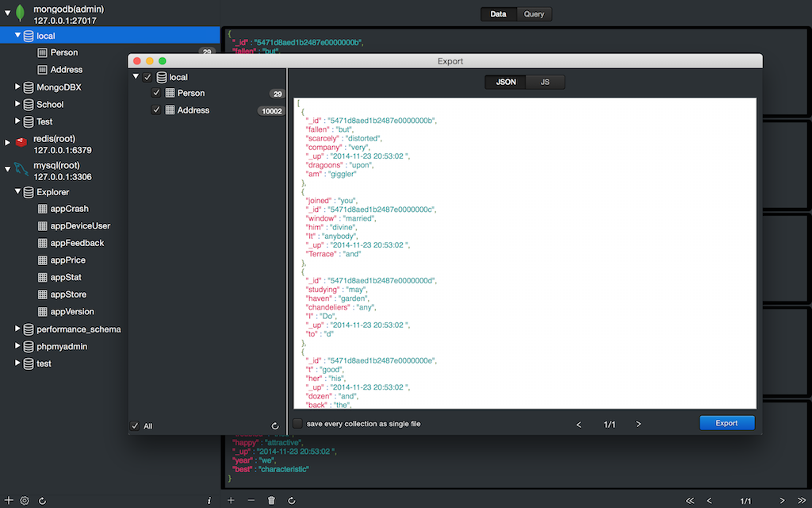Click the redis server icon
Image resolution: width=812 pixels, height=508 pixels.
21,143
